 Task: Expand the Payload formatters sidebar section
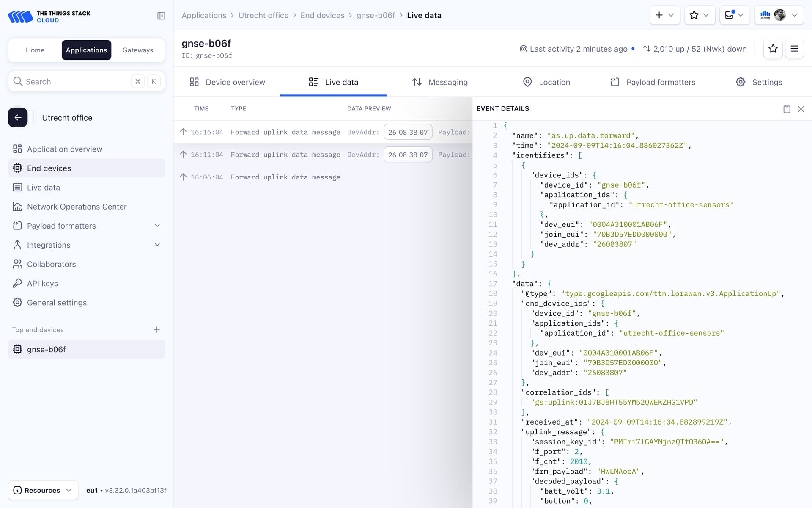click(x=157, y=226)
